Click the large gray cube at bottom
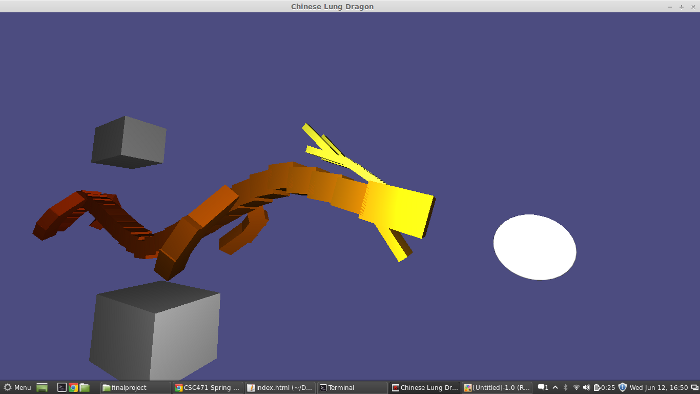 coord(154,332)
